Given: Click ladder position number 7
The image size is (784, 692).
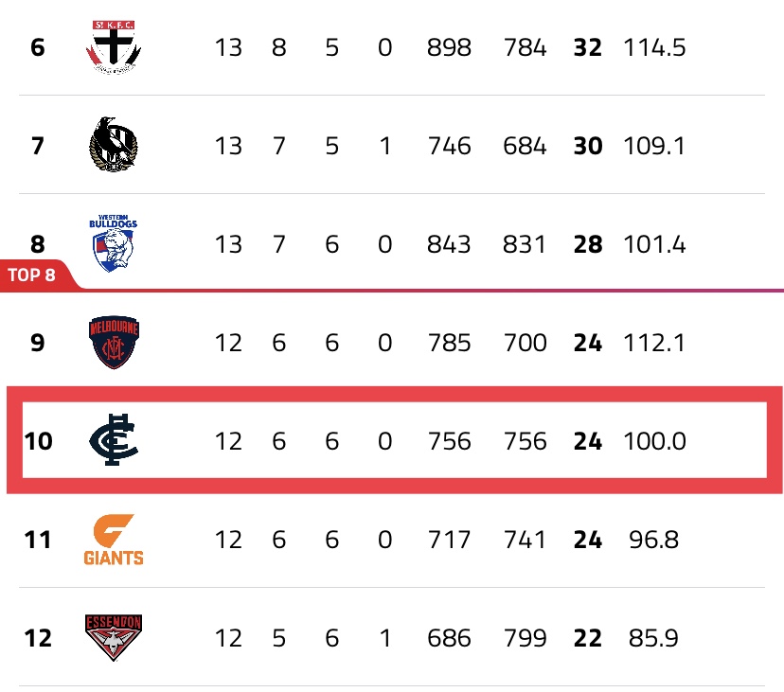Looking at the screenshot, I should pyautogui.click(x=38, y=146).
